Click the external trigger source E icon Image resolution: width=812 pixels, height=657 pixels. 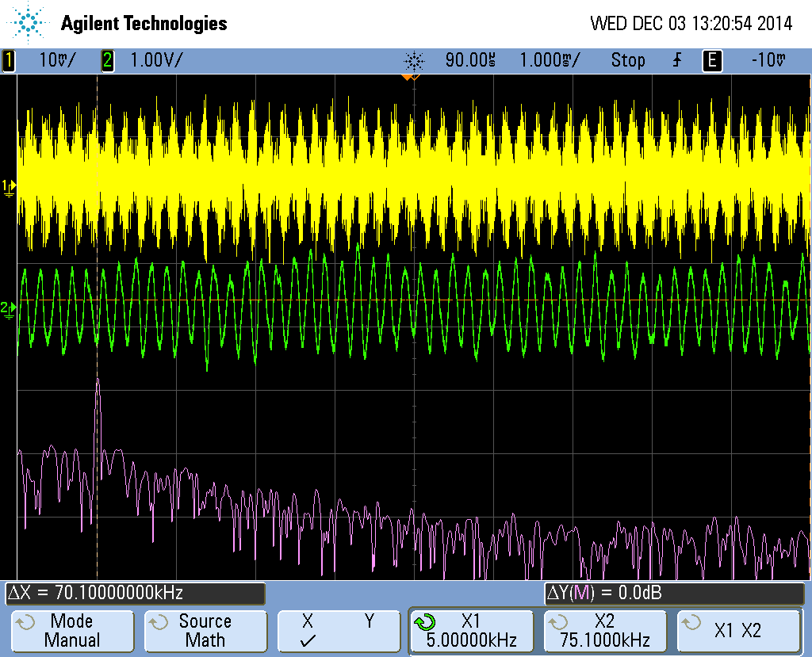coord(713,60)
